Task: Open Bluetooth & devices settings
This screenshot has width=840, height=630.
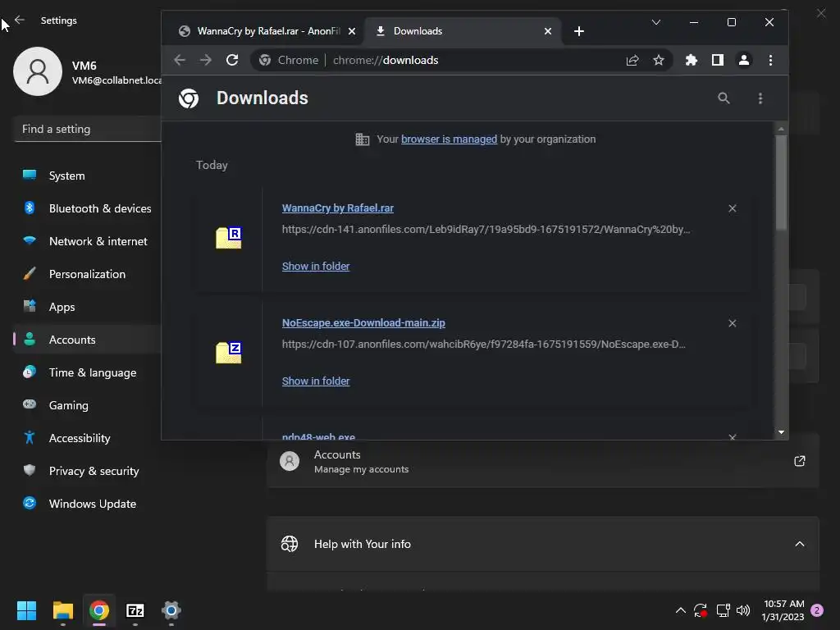Action: point(87,208)
